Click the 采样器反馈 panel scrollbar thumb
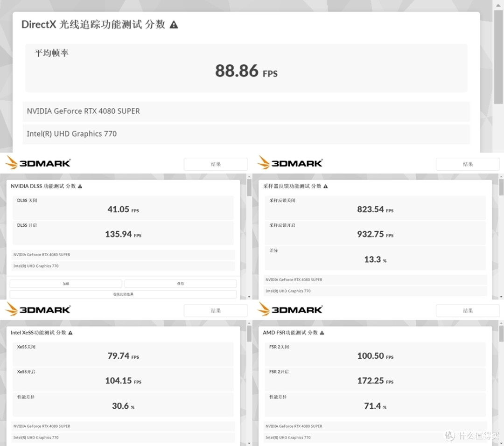Viewport: 504px width, 446px height. pyautogui.click(x=501, y=188)
